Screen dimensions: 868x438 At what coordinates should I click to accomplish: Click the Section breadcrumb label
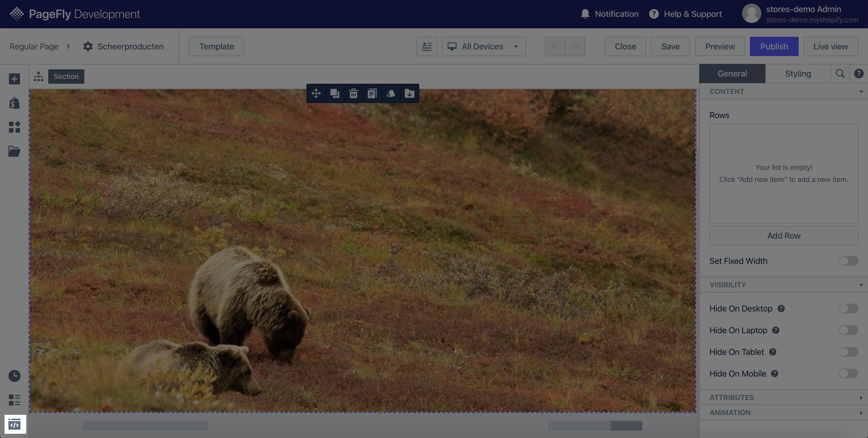click(66, 77)
